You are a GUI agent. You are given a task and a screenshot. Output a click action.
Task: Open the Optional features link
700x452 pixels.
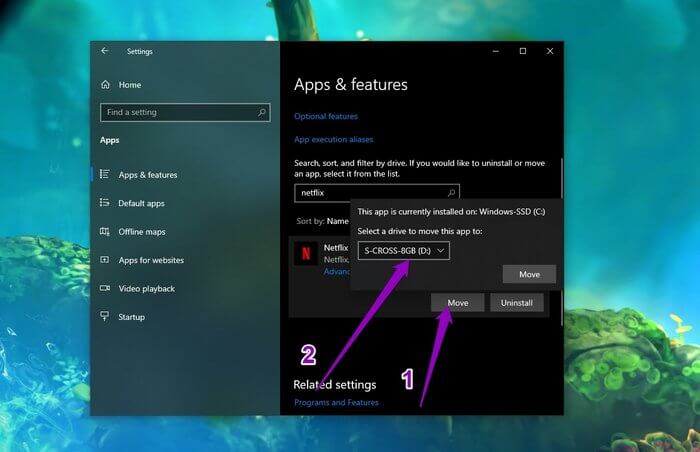(326, 117)
